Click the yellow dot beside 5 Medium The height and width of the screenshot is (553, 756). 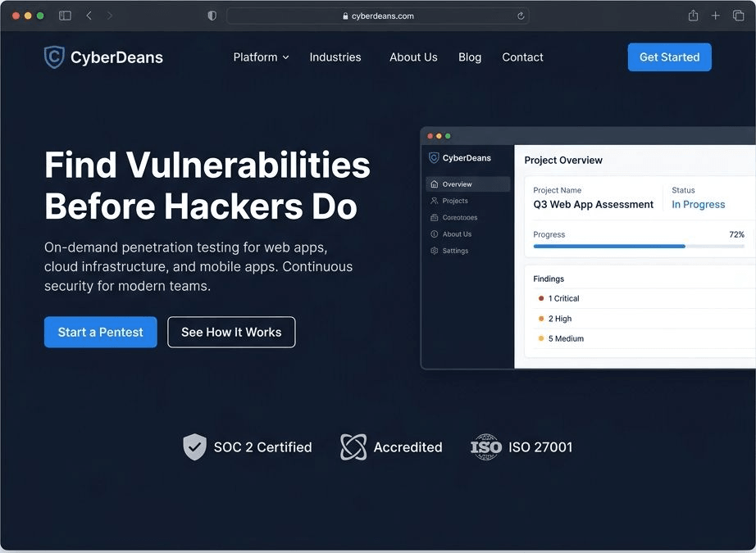(541, 338)
